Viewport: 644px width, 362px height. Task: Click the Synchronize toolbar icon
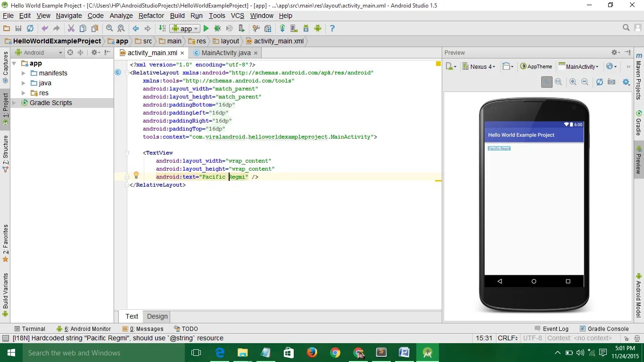click(30, 28)
